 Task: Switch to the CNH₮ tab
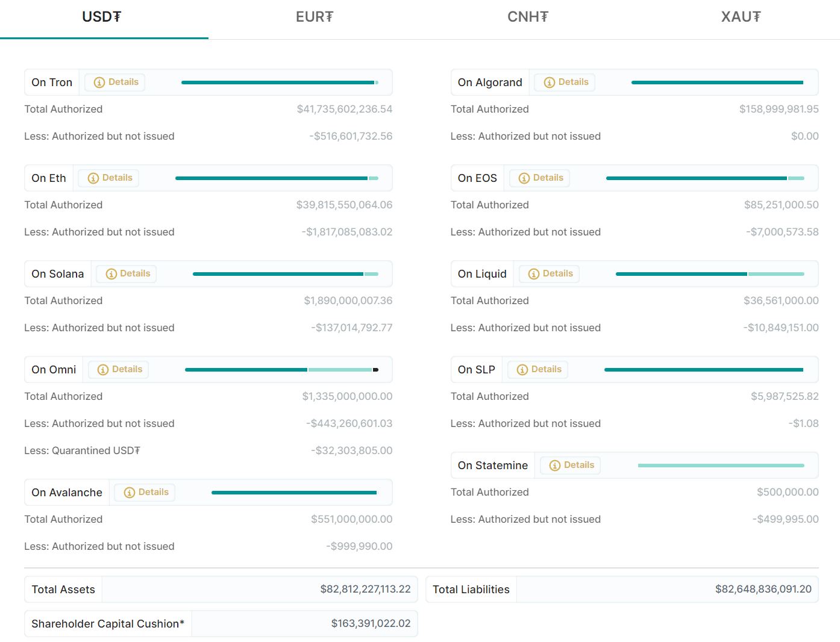pyautogui.click(x=528, y=17)
